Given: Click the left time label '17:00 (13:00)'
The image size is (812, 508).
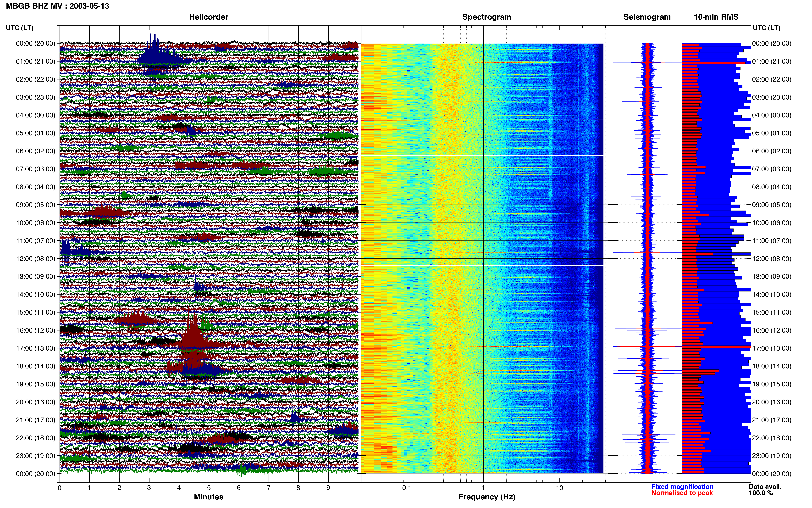Looking at the screenshot, I should tap(36, 348).
